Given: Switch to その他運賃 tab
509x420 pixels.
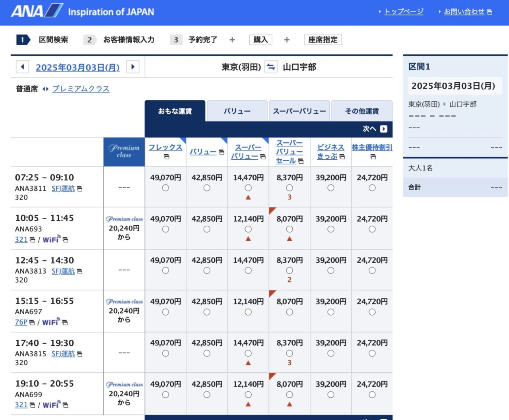Looking at the screenshot, I should coord(362,111).
